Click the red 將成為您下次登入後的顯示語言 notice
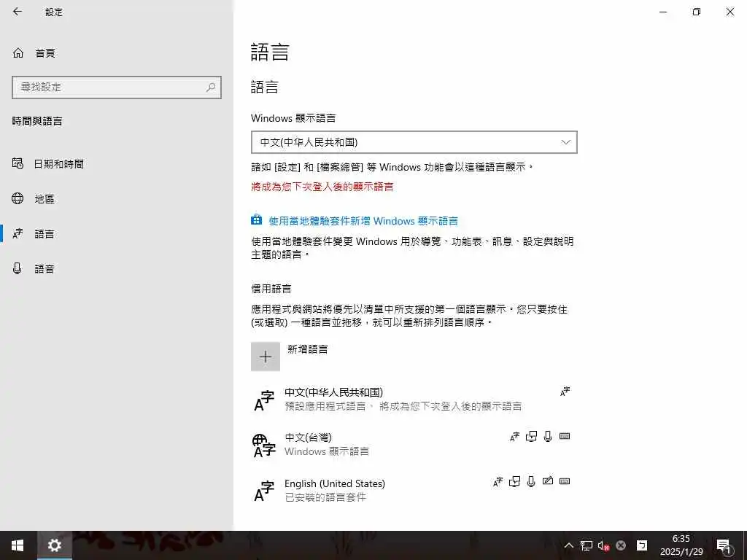 point(322,187)
